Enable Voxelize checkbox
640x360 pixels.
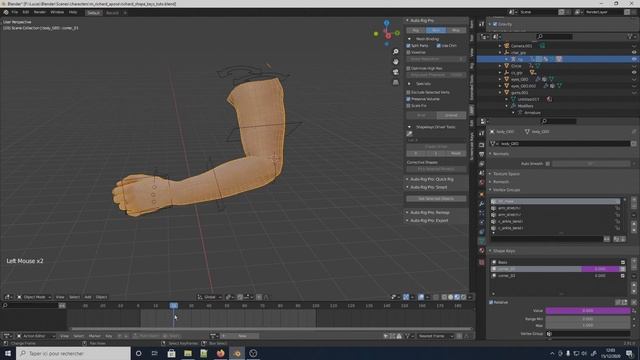click(x=409, y=52)
